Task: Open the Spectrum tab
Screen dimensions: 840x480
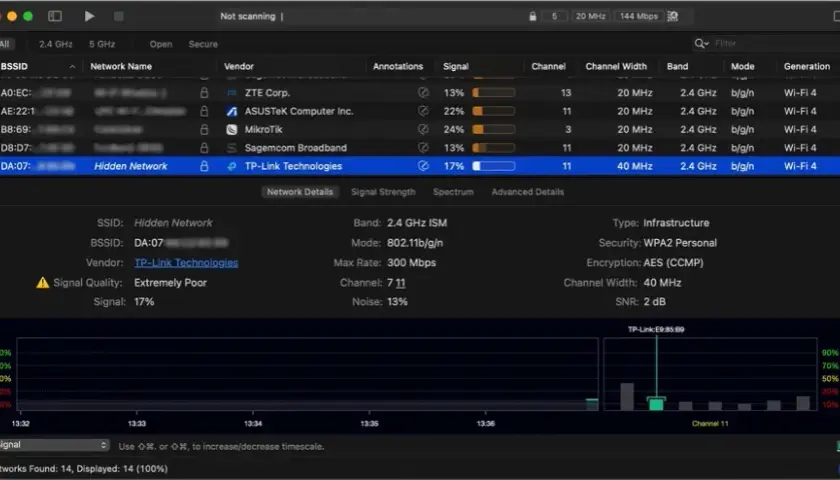Action: click(453, 192)
